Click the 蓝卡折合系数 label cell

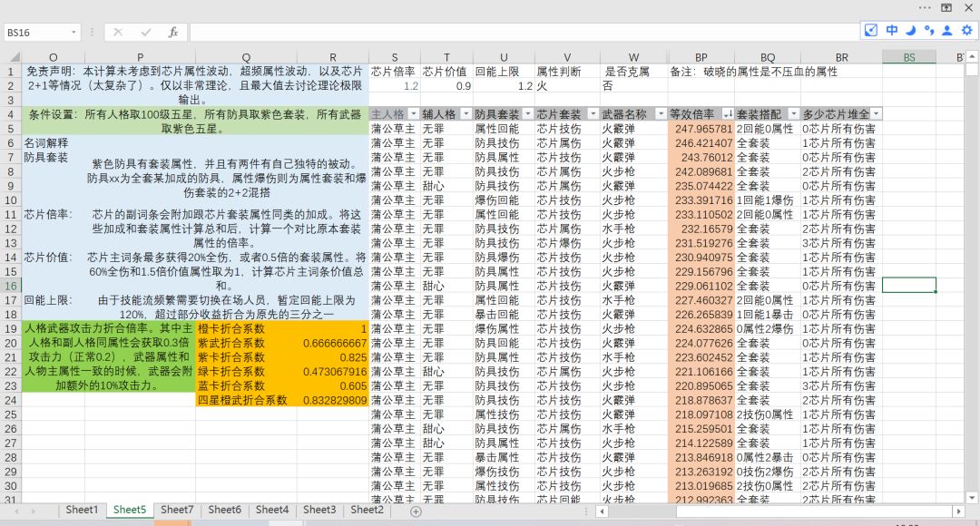[x=246, y=385]
